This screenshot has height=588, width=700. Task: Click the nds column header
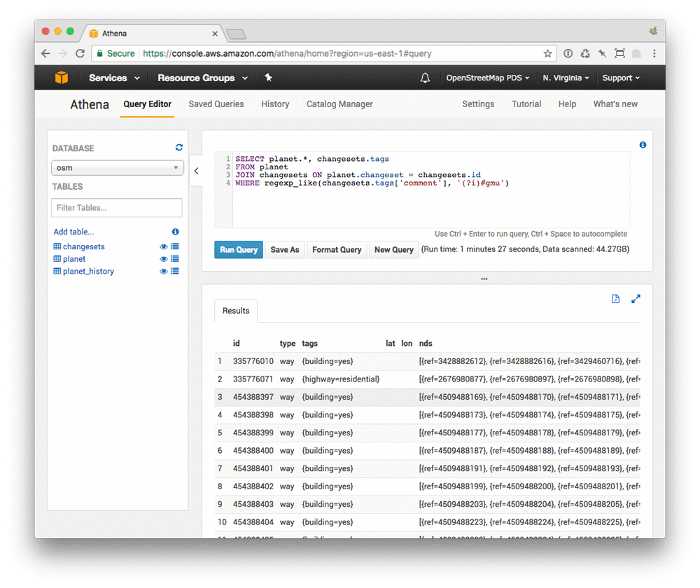(426, 343)
